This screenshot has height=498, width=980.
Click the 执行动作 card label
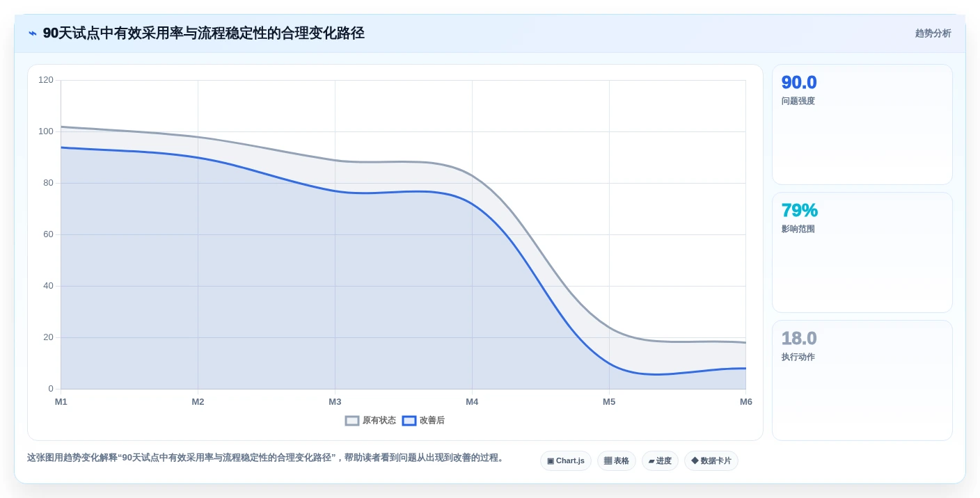[798, 357]
